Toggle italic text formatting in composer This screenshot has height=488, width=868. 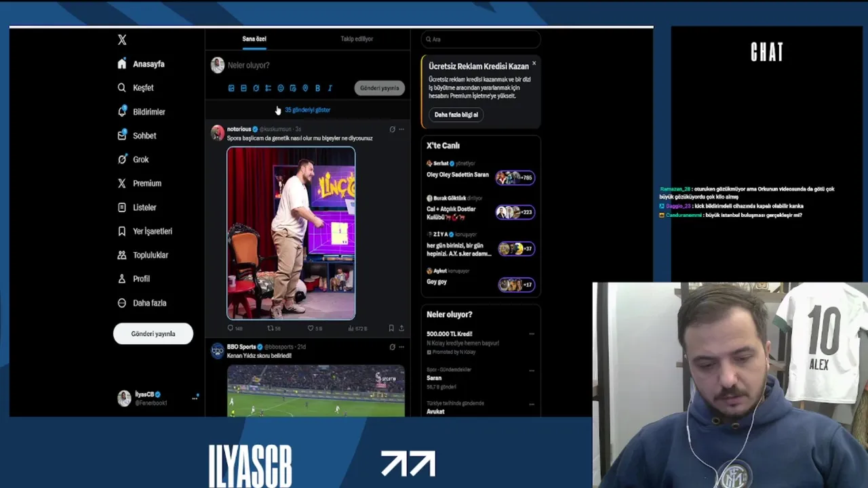click(x=330, y=88)
